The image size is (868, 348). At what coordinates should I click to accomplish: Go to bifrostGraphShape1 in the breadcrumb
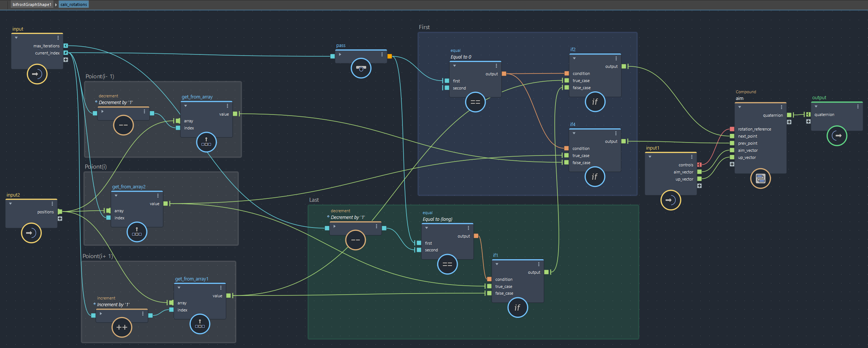click(32, 4)
